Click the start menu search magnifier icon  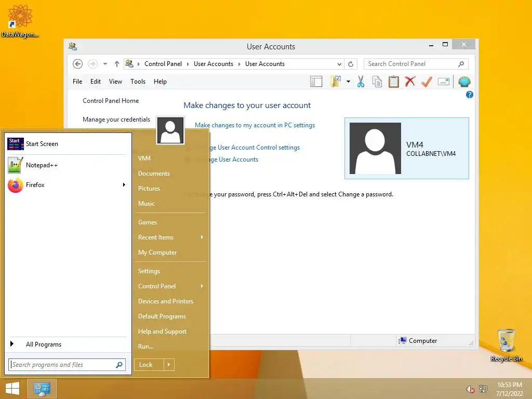pos(119,365)
